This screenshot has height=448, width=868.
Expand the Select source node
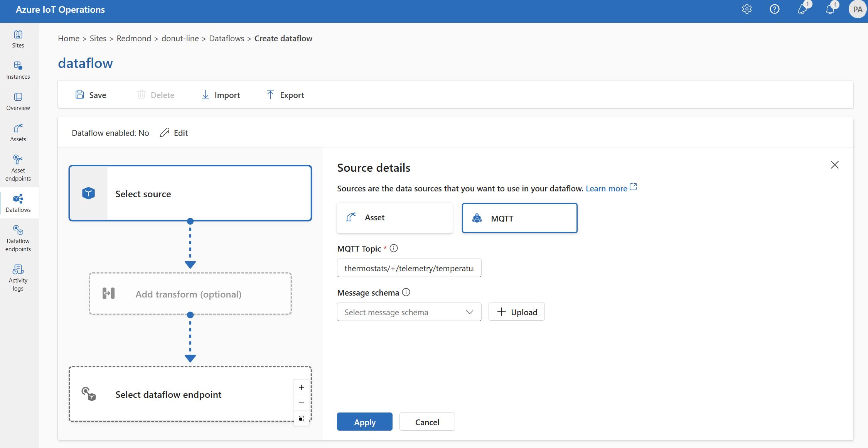(x=190, y=193)
